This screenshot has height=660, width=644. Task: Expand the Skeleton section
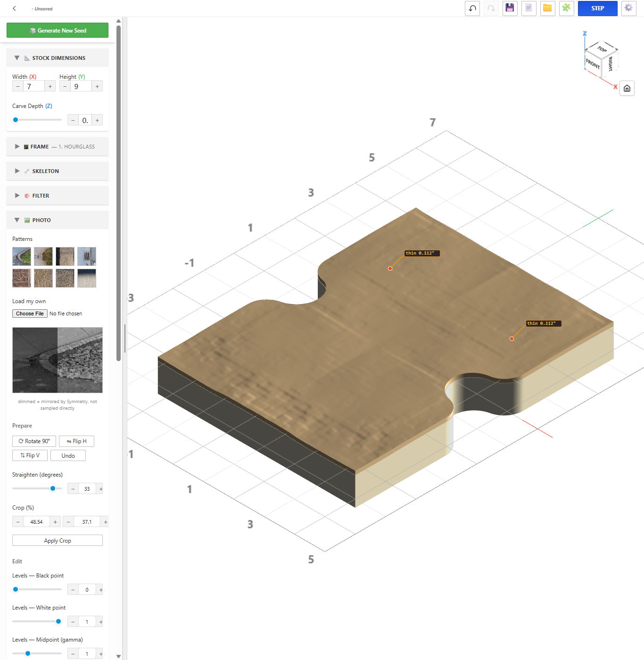(x=58, y=171)
